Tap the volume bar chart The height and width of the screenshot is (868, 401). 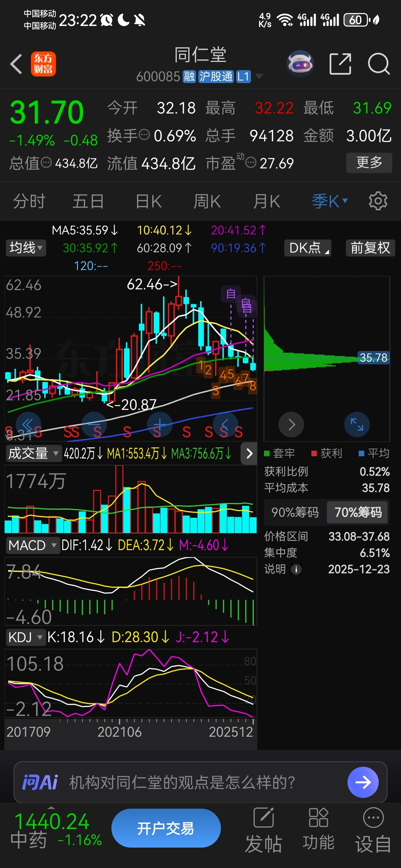(131, 499)
